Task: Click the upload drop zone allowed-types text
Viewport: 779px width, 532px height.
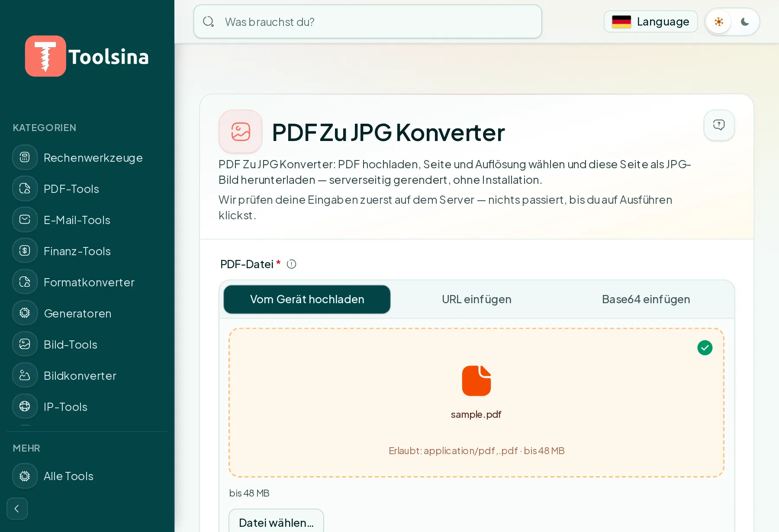Action: [476, 451]
